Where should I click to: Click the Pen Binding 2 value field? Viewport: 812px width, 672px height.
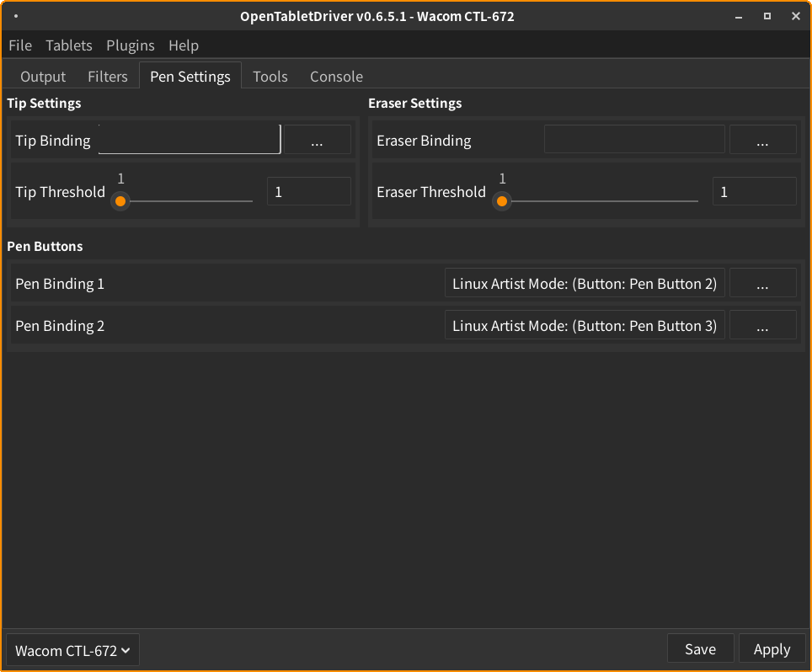585,324
